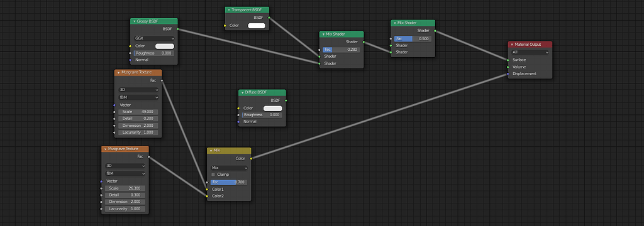Click Fac output socket of Musgrave with Scale 49.000
This screenshot has width=644, height=226.
pos(162,80)
